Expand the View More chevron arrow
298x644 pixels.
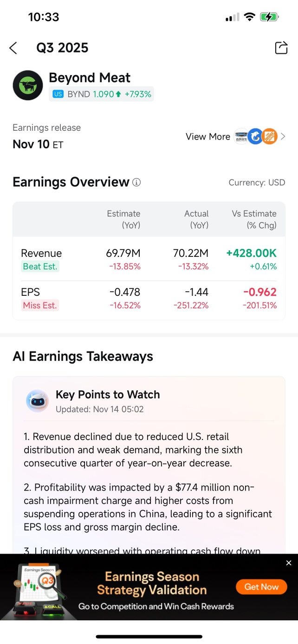coord(283,137)
